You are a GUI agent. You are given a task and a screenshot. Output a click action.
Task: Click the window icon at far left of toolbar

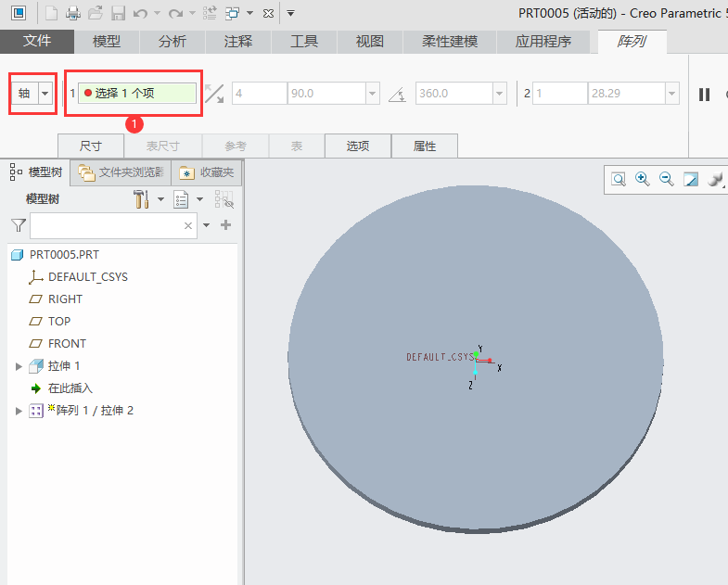coord(19,13)
